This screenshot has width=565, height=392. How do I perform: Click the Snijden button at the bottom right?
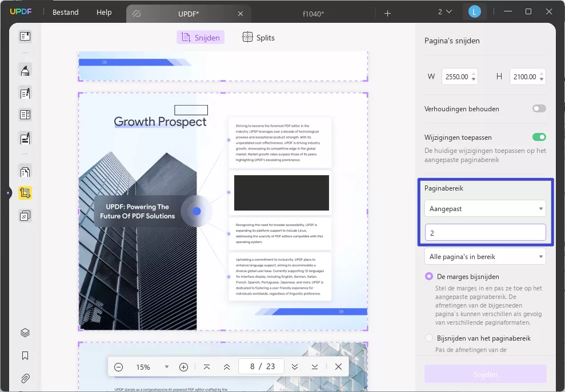tap(484, 374)
